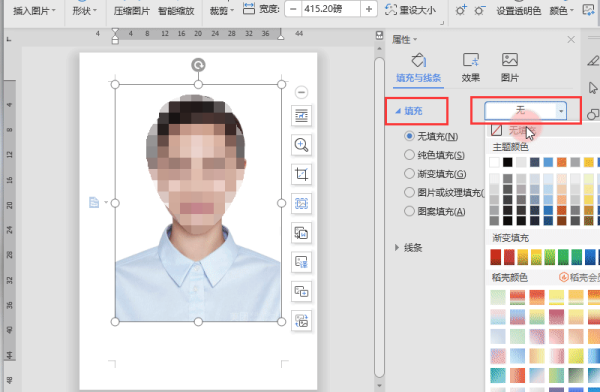Pick the blue theme color swatch
The height and width of the screenshot is (392, 600).
tap(548, 162)
